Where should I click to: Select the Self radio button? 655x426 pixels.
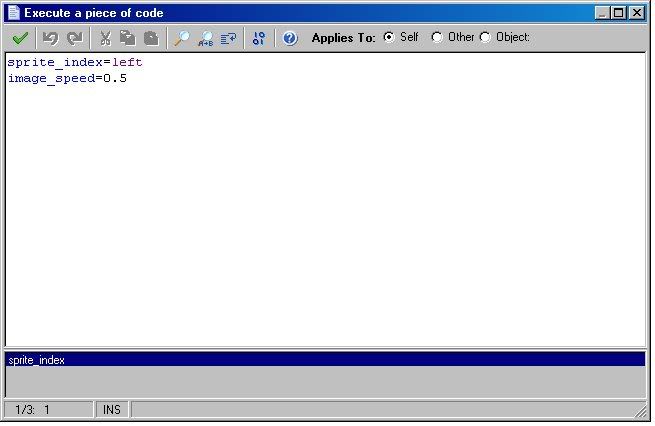(x=389, y=37)
